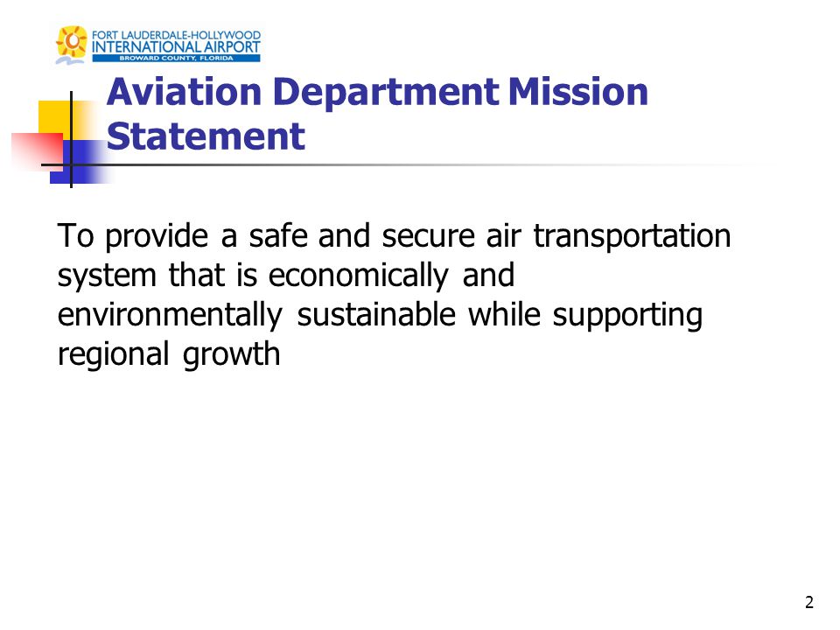
Task: Select the word Mission in the title
Action: (x=578, y=92)
